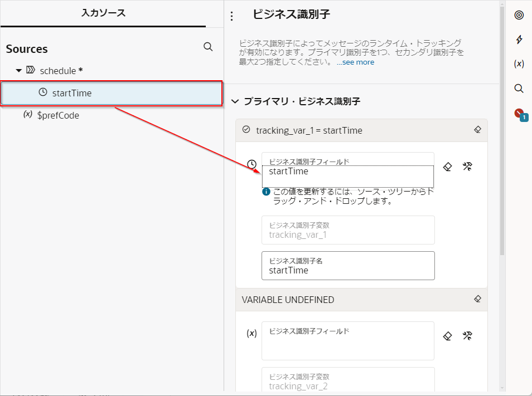
Task: Open business identifiers panel via target icon
Action: point(519,15)
